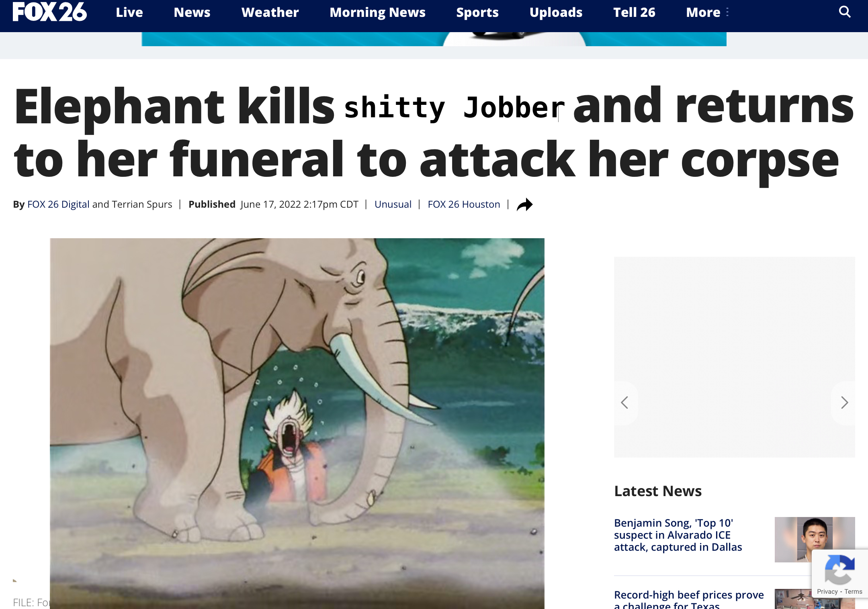
Task: Go to previous carousel slide
Action: point(624,403)
